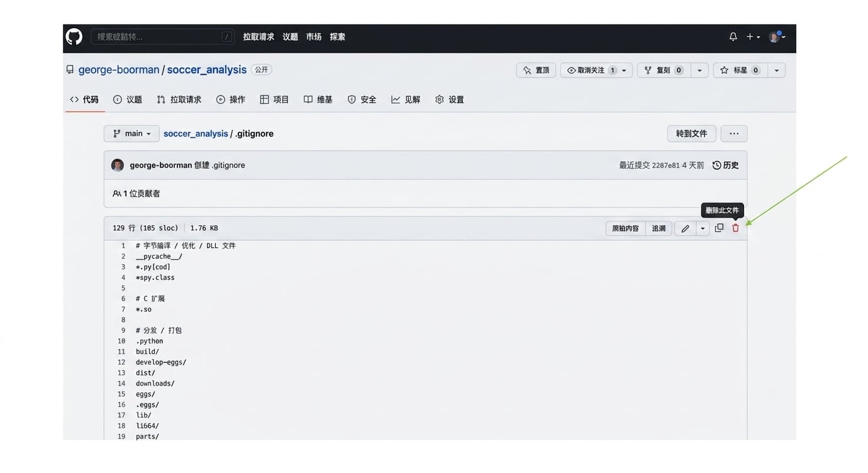Open the 历史 history link
This screenshot has width=868, height=473.
726,165
